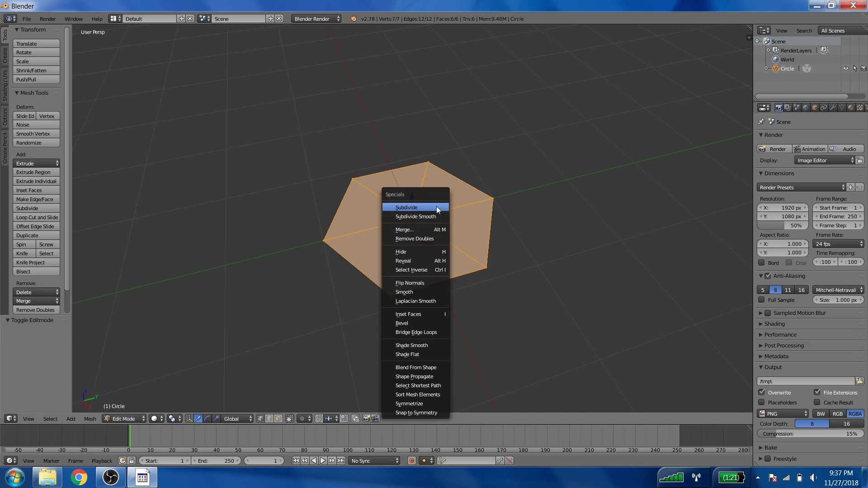Open the Edit Mode dropdown

click(124, 418)
